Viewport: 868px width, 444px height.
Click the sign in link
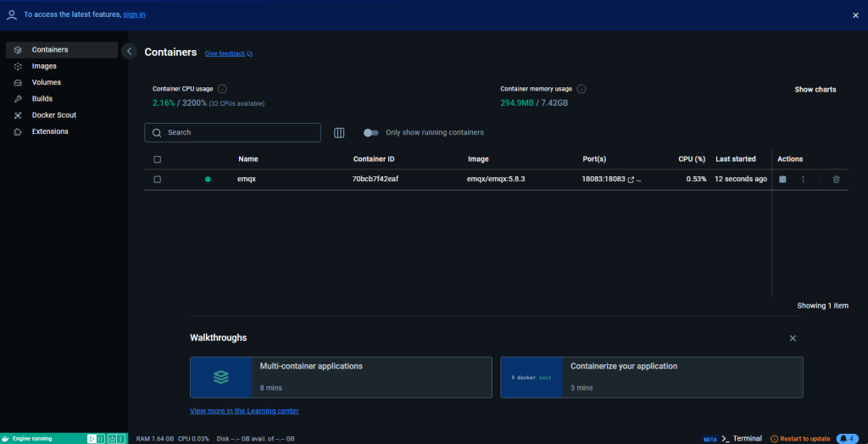[134, 14]
